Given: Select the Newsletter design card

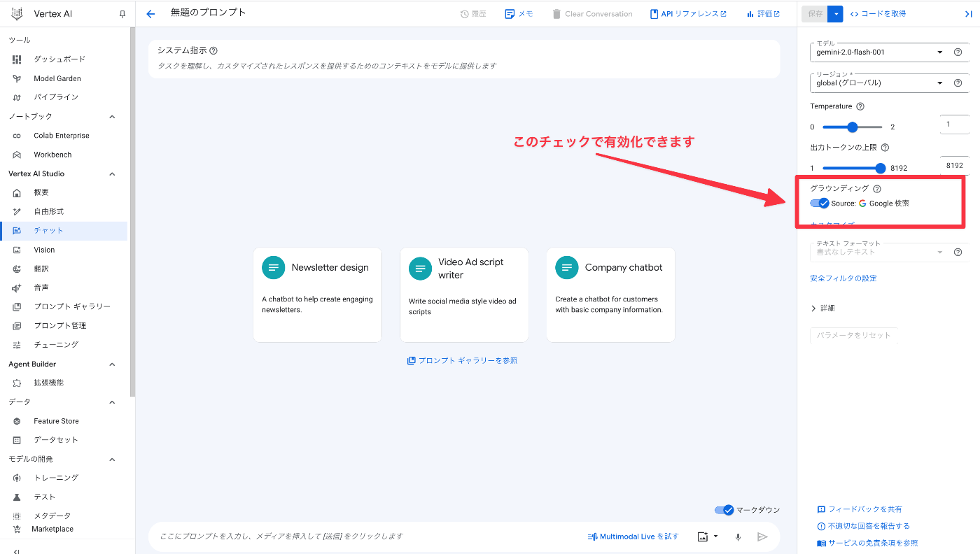Looking at the screenshot, I should [x=317, y=294].
